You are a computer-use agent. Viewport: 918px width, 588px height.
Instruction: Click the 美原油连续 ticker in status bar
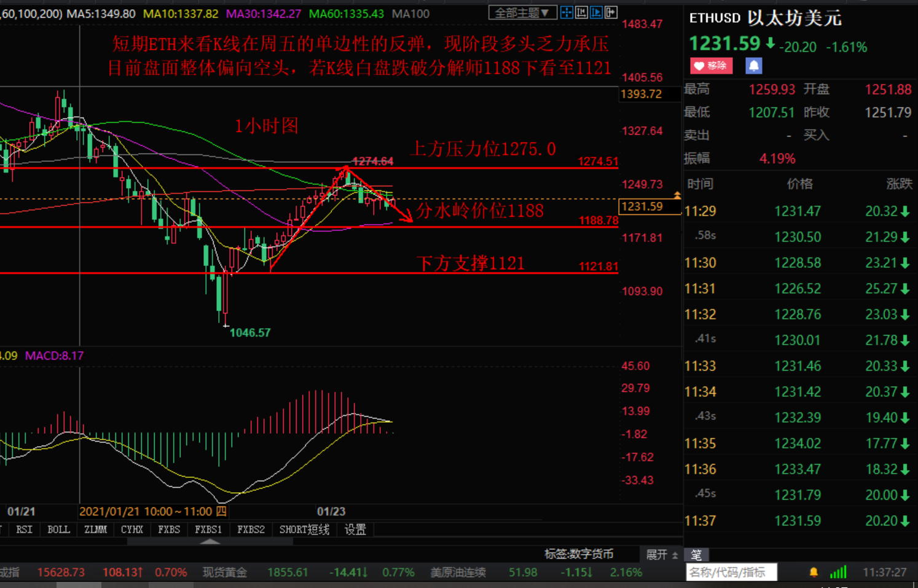pos(458,573)
